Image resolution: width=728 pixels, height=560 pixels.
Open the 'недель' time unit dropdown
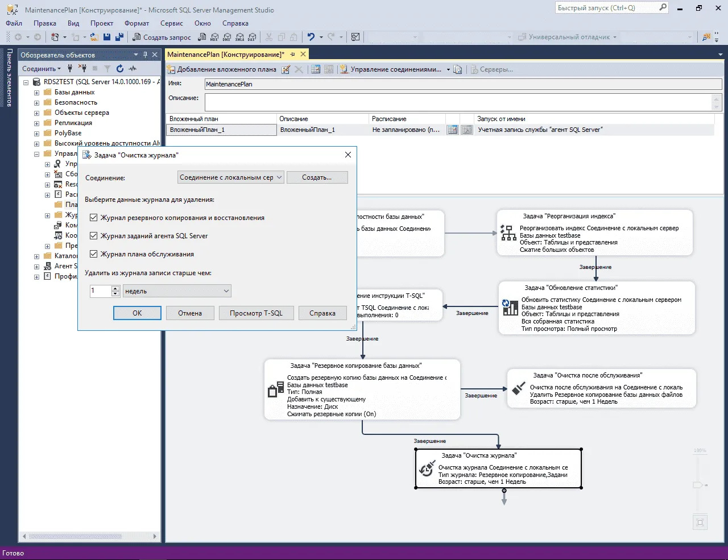(177, 291)
